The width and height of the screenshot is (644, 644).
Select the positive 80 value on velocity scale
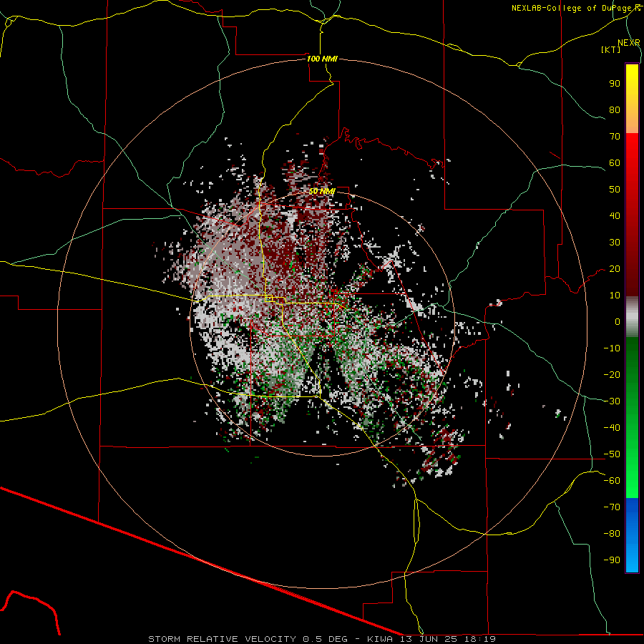tap(615, 109)
